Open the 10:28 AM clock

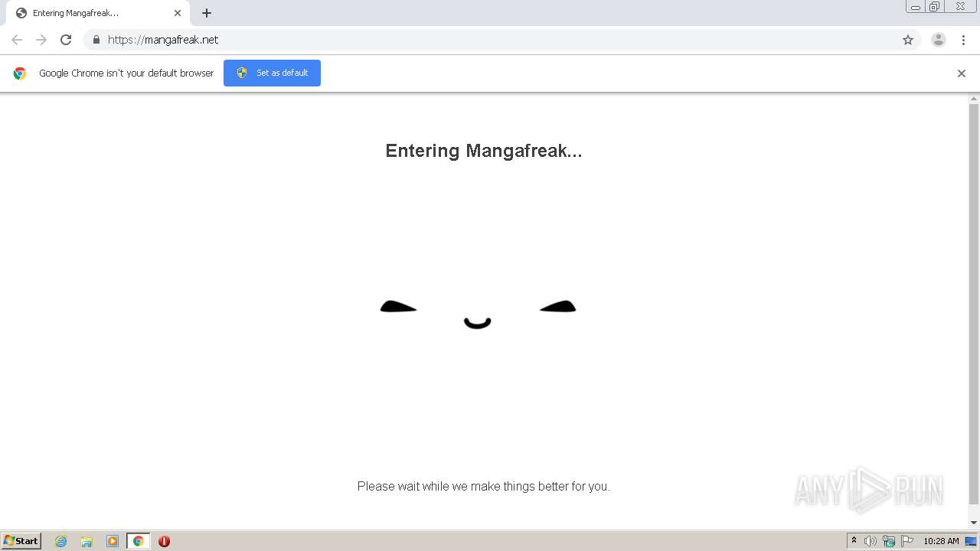941,541
